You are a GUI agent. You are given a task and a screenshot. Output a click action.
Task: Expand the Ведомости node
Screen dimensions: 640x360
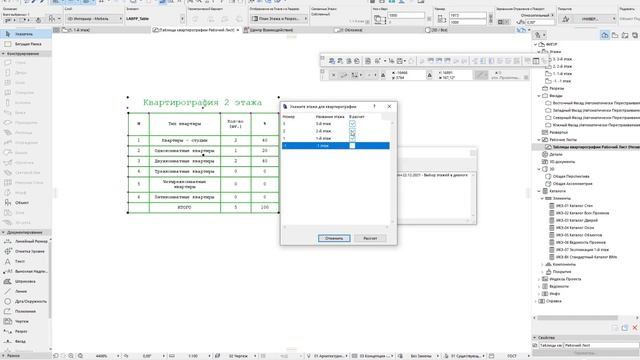pos(539,287)
